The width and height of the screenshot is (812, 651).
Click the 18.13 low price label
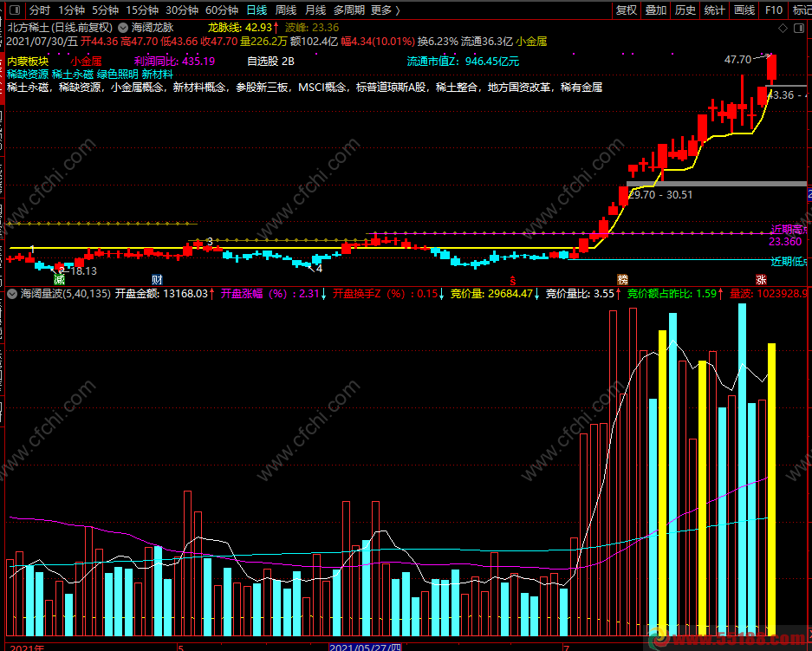pyautogui.click(x=83, y=270)
